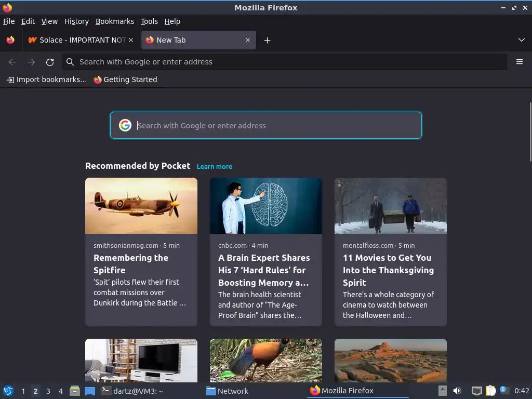Click the Firefox logo in title bar
This screenshot has height=399, width=532.
(x=7, y=7)
